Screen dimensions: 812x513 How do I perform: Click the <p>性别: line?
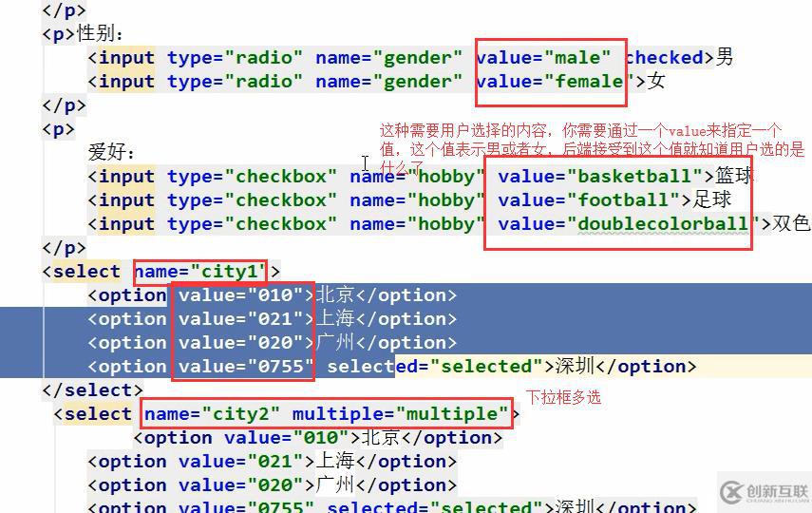[x=83, y=34]
